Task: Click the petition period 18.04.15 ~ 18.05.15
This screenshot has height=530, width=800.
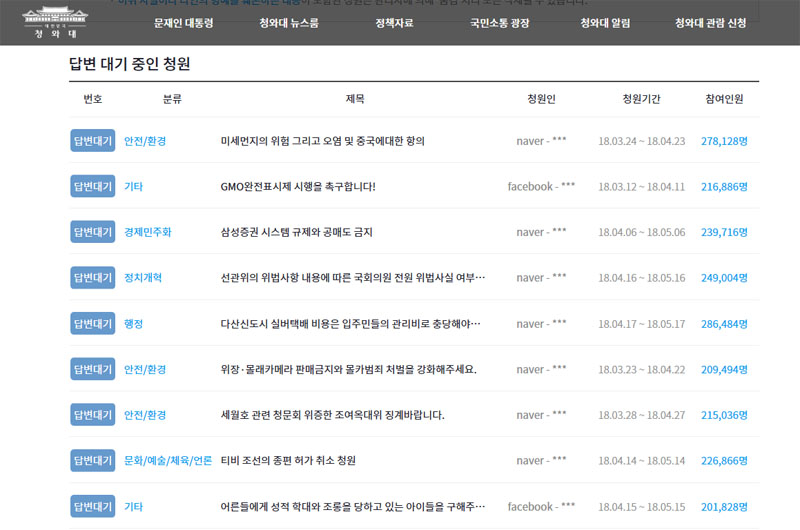Action: pyautogui.click(x=642, y=507)
